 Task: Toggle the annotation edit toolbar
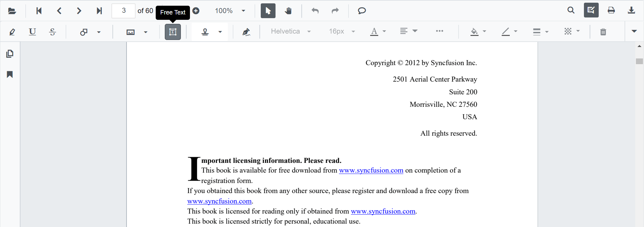click(x=591, y=10)
